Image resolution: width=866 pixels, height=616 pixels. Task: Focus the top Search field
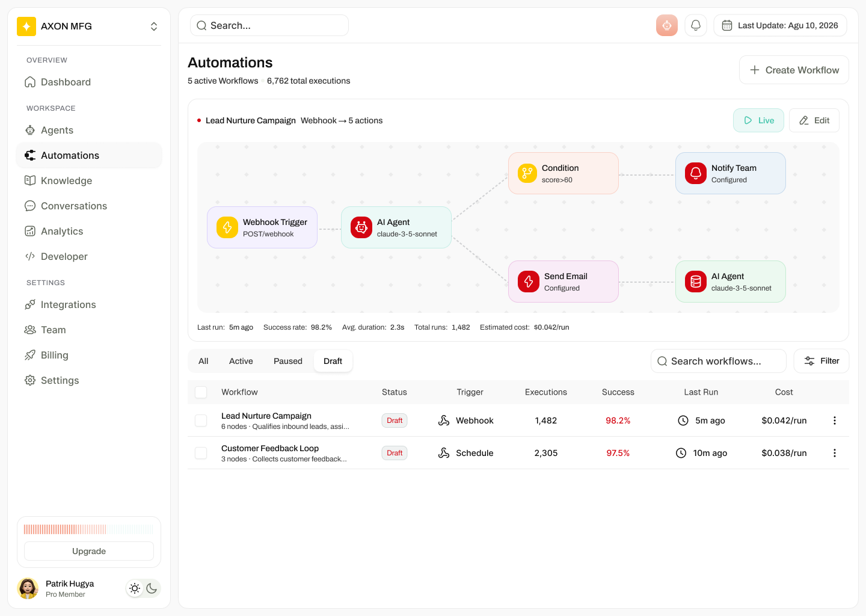point(269,25)
